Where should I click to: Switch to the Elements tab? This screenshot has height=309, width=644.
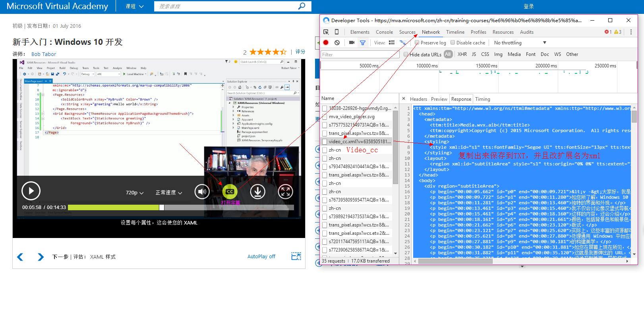(360, 32)
